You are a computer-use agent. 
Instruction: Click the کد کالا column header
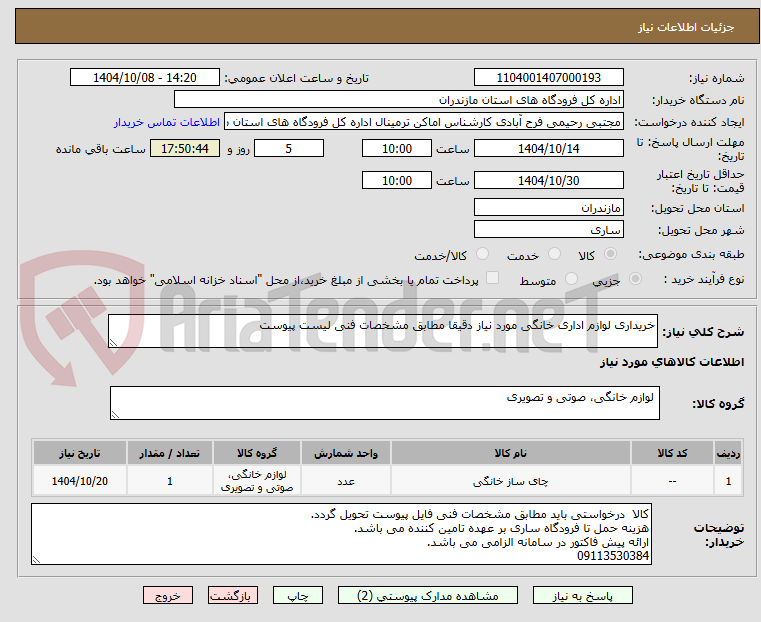[672, 453]
